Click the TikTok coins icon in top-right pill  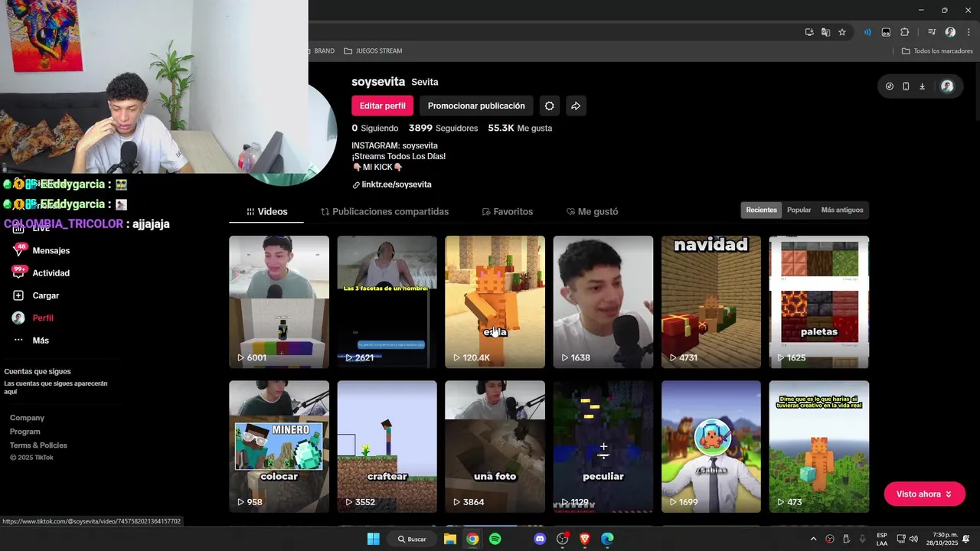click(889, 86)
